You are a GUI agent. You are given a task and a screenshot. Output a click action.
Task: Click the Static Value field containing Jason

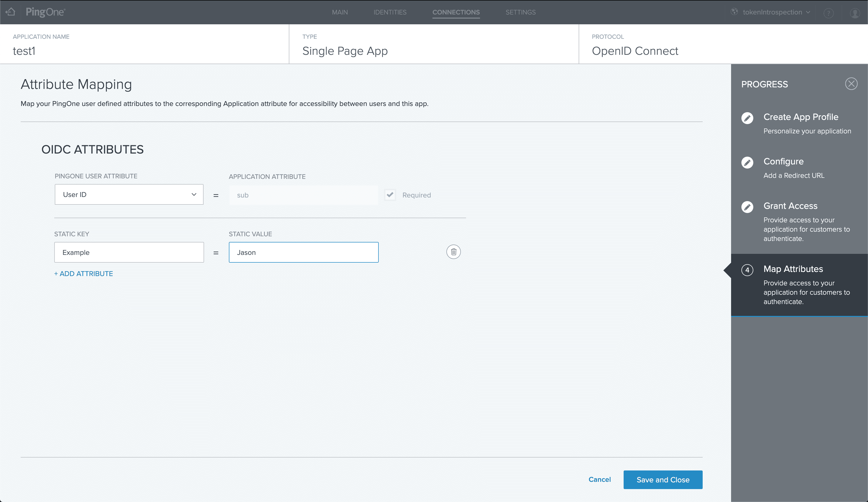[x=304, y=252]
